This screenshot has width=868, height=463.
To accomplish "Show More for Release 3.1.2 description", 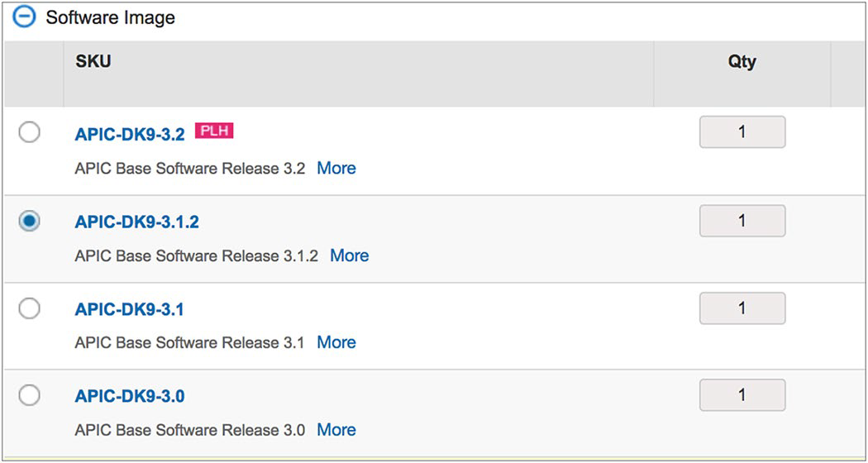I will tap(349, 255).
